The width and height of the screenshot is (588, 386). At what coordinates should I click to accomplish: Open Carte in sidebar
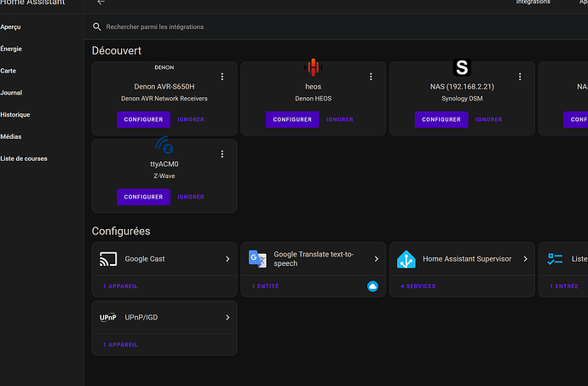tap(8, 71)
